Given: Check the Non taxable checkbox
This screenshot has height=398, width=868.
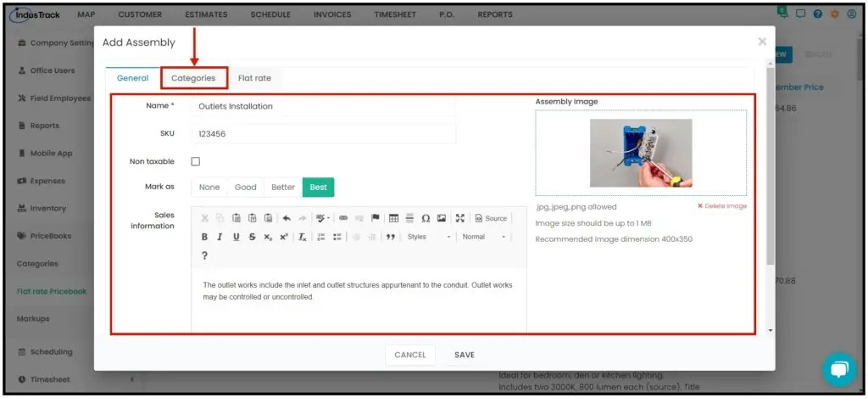Looking at the screenshot, I should [x=196, y=161].
